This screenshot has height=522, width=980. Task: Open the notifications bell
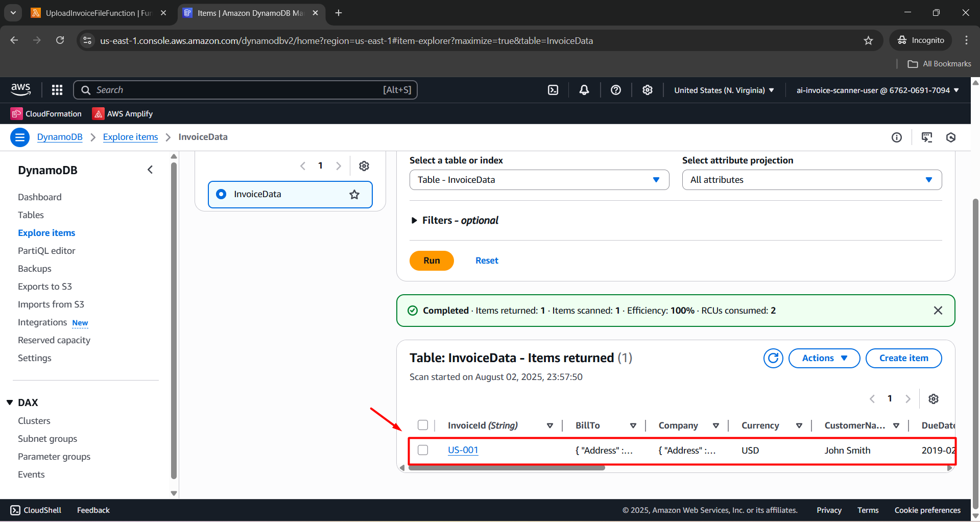click(584, 90)
